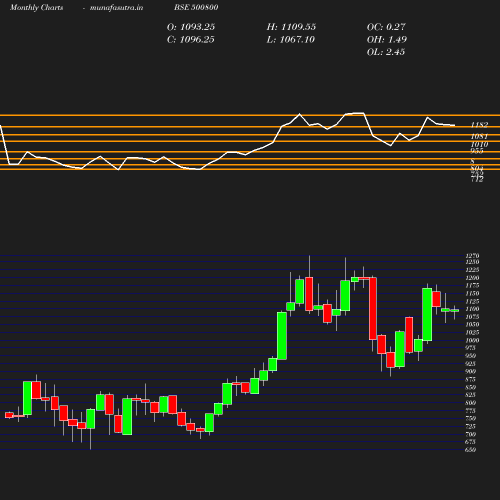The image size is (500, 500).
Task: Click the '1250' price axis label
Action: click(x=472, y=262)
